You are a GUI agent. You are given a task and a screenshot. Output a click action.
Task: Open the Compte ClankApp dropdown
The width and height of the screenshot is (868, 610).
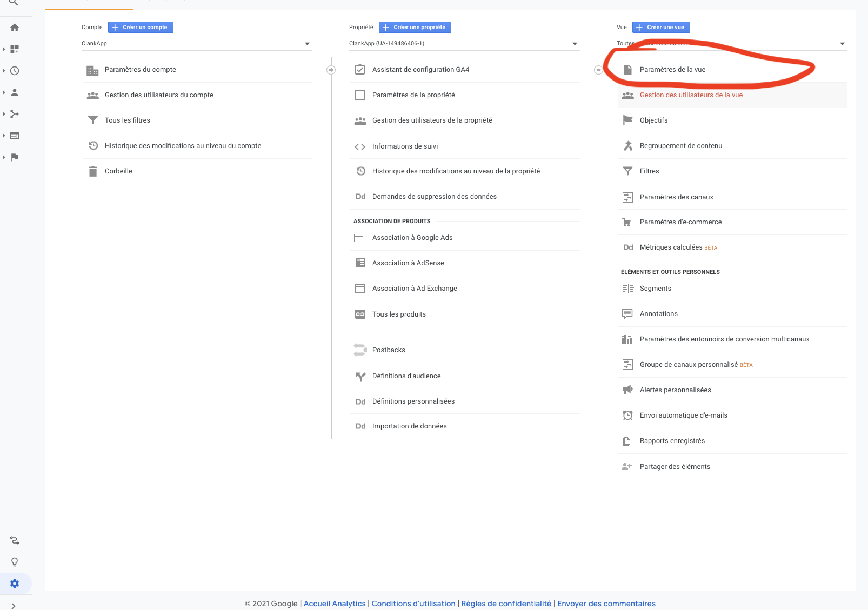tap(196, 44)
